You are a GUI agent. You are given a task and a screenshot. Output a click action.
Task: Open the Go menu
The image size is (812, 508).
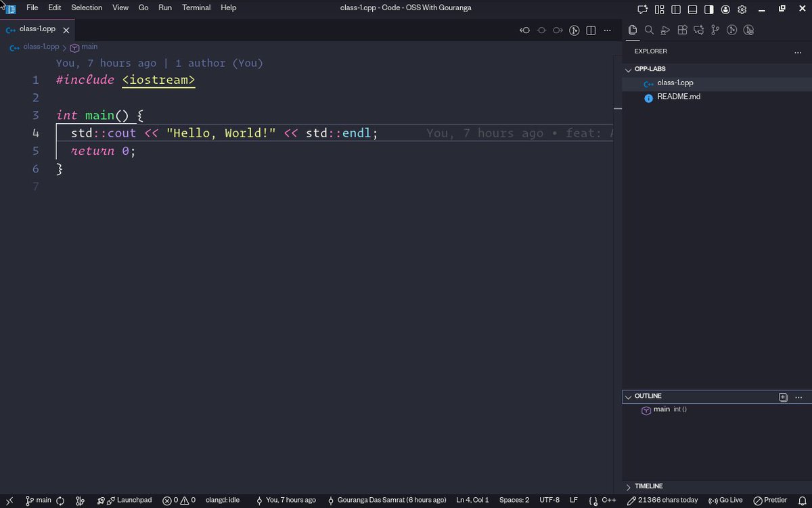pyautogui.click(x=143, y=8)
